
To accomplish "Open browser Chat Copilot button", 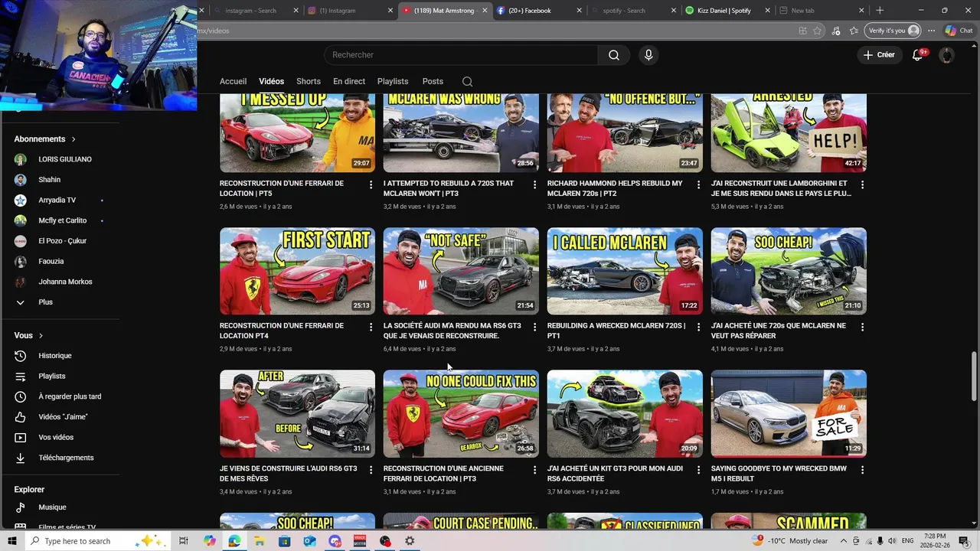I will (x=958, y=31).
